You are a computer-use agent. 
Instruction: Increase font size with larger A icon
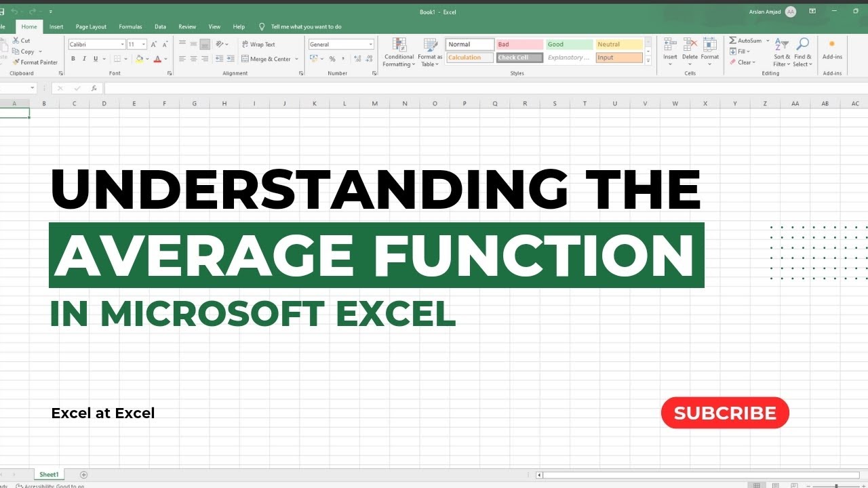(x=155, y=44)
